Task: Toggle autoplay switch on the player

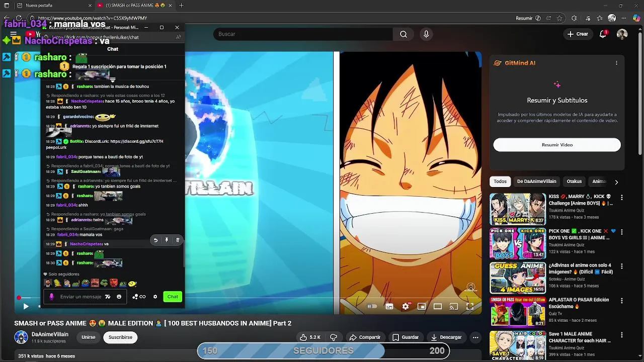Action: pyautogui.click(x=372, y=306)
